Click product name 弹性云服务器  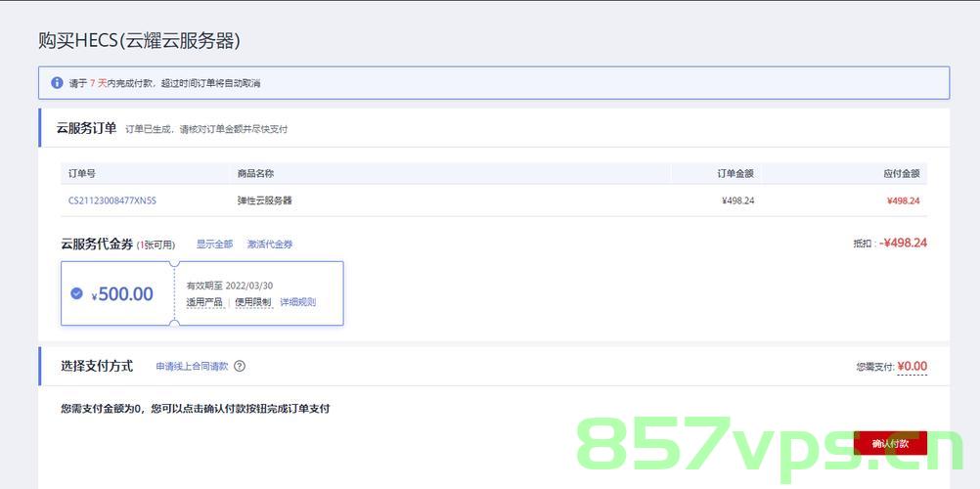265,200
